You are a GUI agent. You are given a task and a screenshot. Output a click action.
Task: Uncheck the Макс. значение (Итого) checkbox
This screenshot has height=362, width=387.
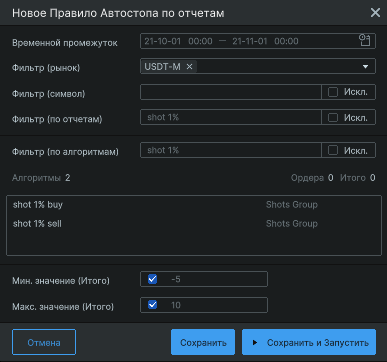(x=152, y=305)
